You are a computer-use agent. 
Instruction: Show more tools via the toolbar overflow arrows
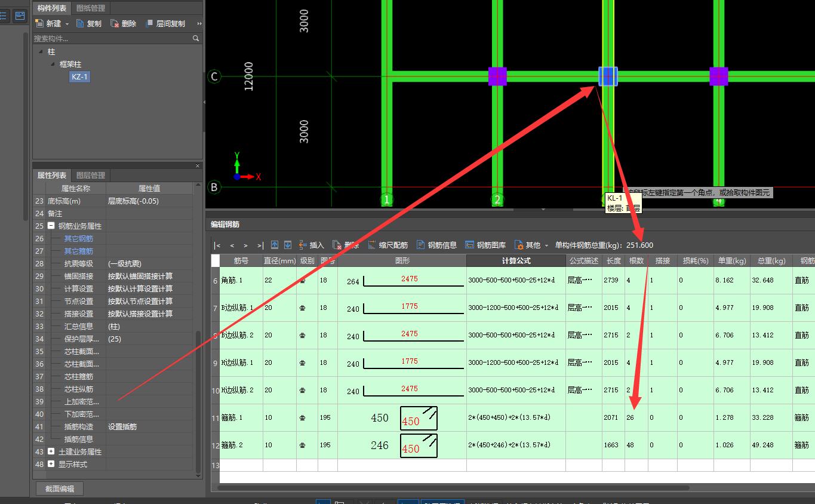[199, 24]
